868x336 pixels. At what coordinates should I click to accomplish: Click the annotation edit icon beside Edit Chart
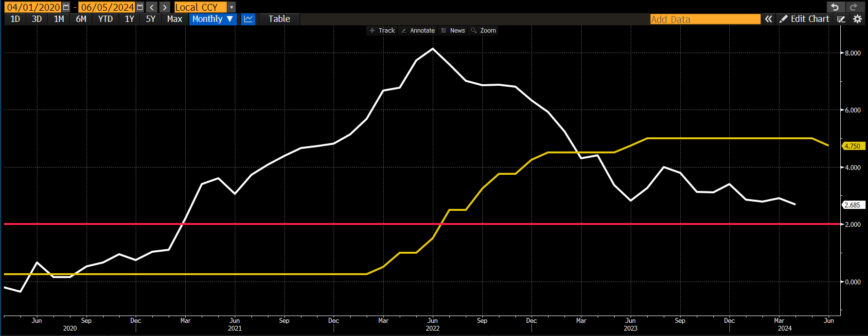[x=841, y=19]
